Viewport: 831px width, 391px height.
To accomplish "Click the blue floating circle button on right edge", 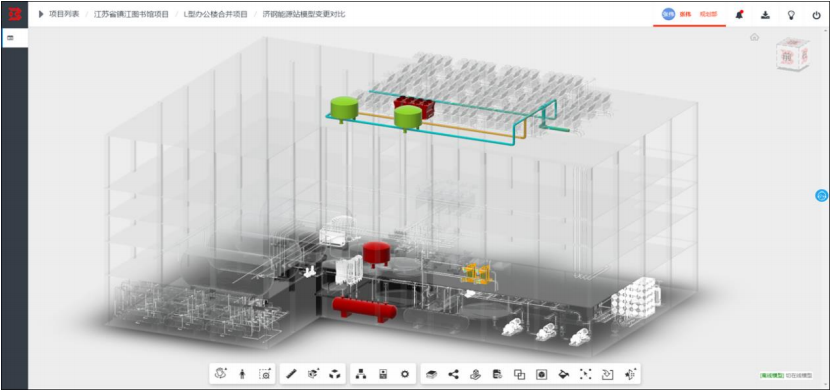I will point(821,196).
